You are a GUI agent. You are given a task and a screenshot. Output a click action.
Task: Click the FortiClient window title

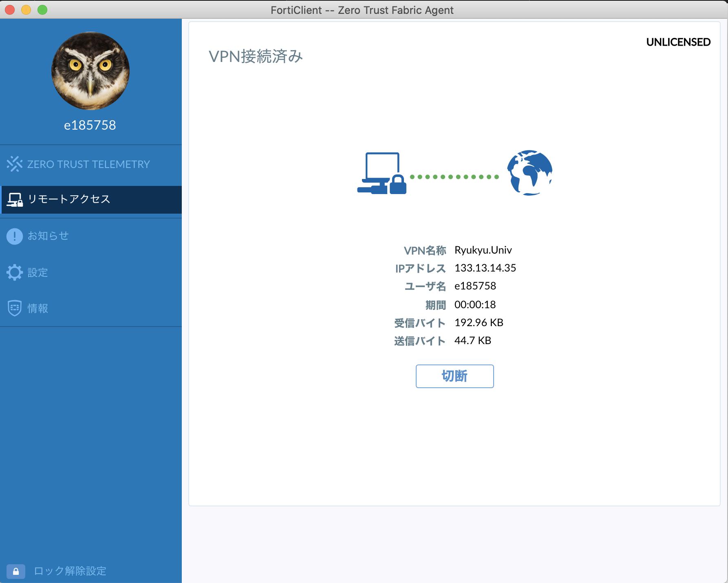click(362, 10)
